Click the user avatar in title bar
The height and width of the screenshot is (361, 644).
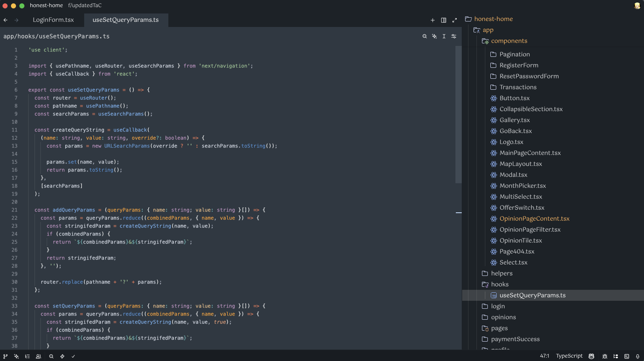637,5
